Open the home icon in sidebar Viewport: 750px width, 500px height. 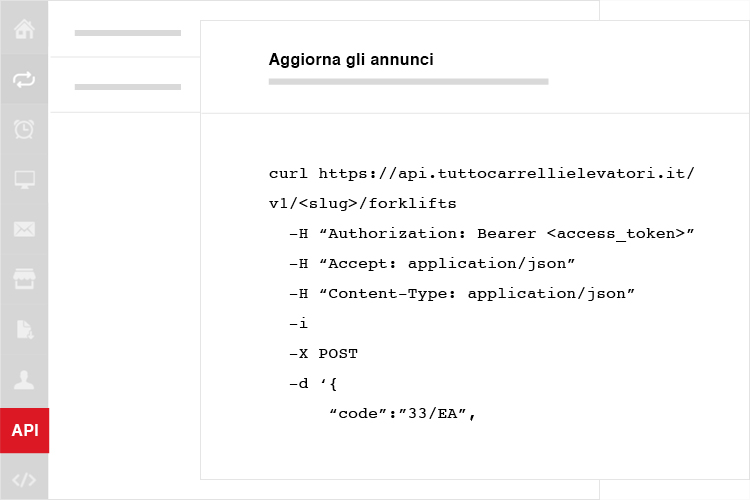(x=24, y=29)
